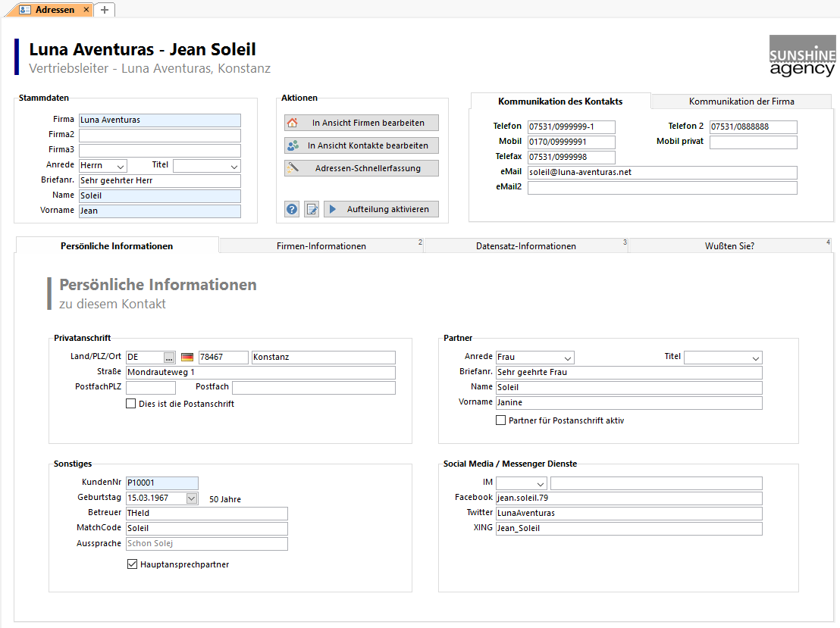Click the contact card icon on Adressen tab

point(25,10)
